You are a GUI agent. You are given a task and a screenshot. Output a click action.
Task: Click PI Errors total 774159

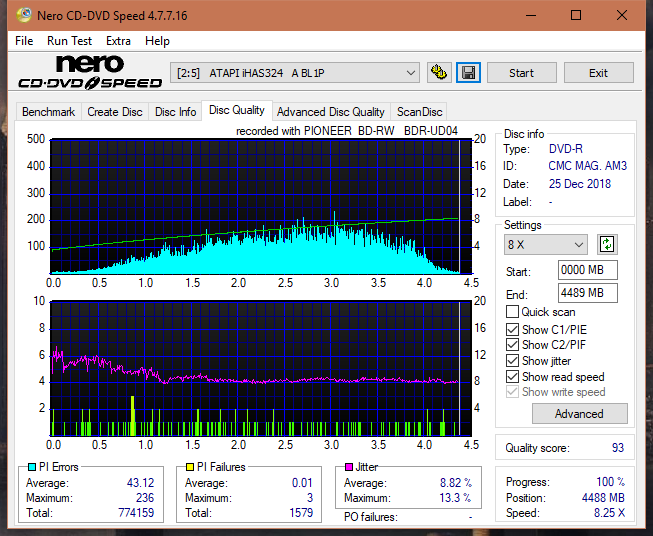coord(136,513)
